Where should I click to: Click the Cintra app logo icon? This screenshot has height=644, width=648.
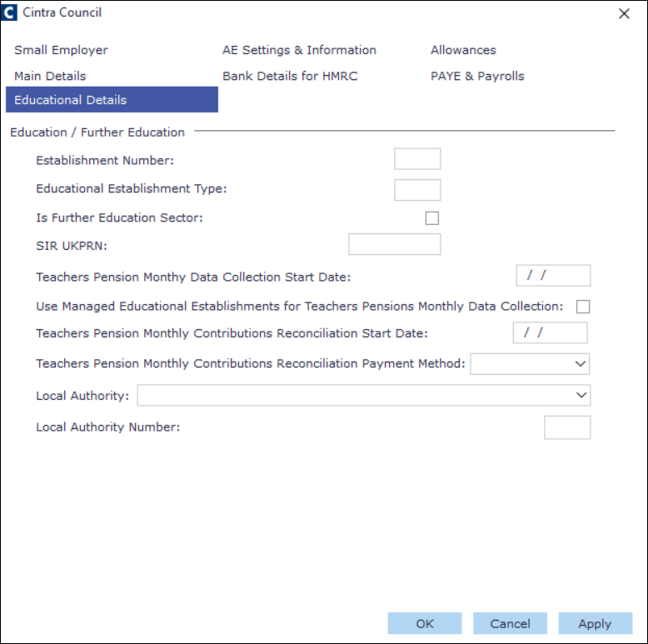click(x=8, y=12)
